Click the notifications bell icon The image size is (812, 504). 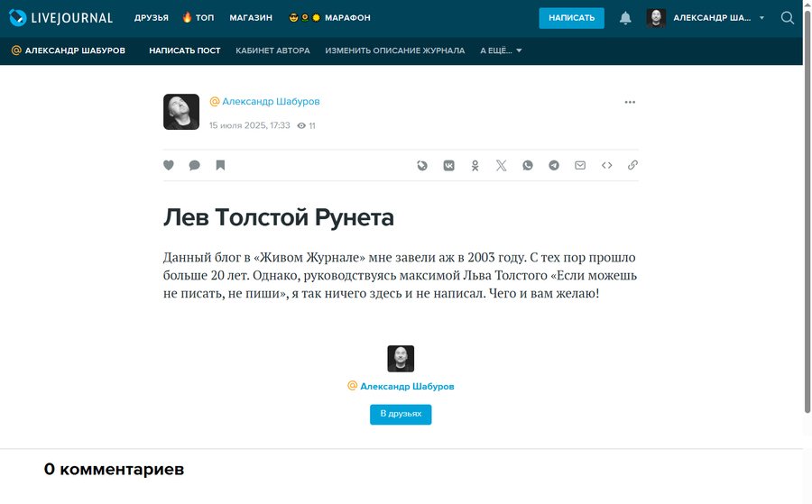click(625, 18)
